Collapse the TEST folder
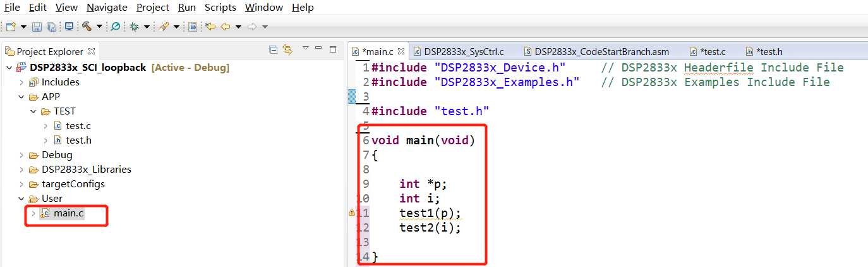Viewport: 868px width, 267px height. tap(33, 111)
